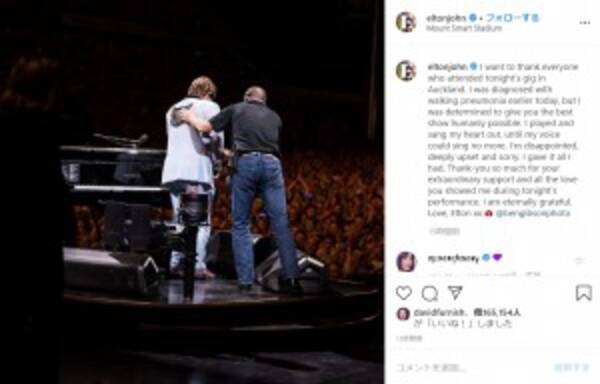Like the post with the heart icon
Image resolution: width=600 pixels, height=384 pixels.
(404, 293)
